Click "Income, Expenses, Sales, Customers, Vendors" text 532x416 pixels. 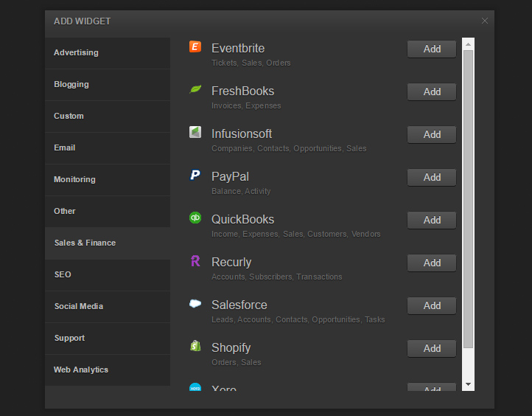pyautogui.click(x=296, y=234)
